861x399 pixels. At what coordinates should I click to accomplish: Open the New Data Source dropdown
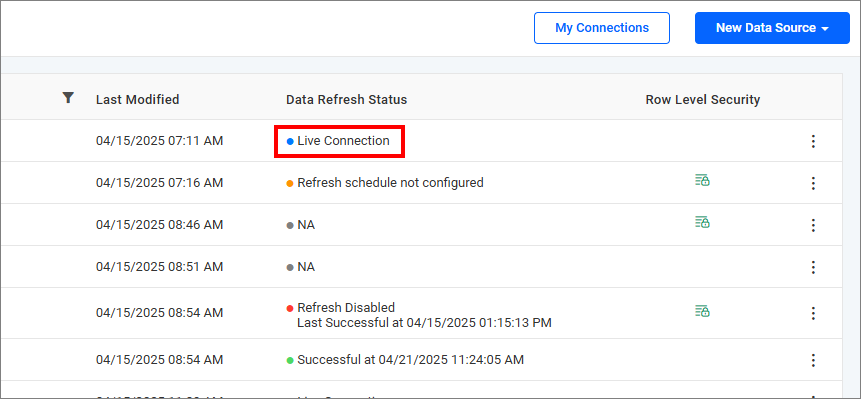point(772,28)
